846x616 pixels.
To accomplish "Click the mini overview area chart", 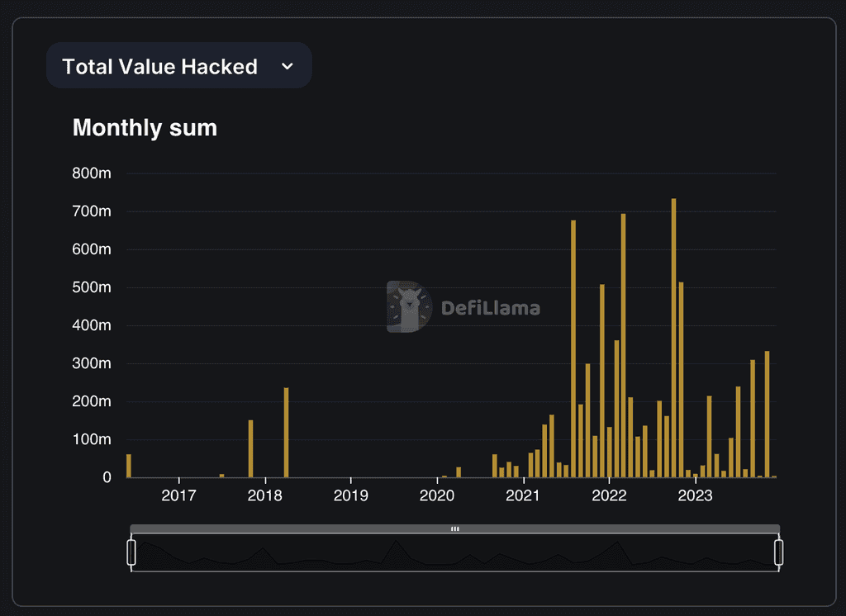I will click(x=455, y=553).
